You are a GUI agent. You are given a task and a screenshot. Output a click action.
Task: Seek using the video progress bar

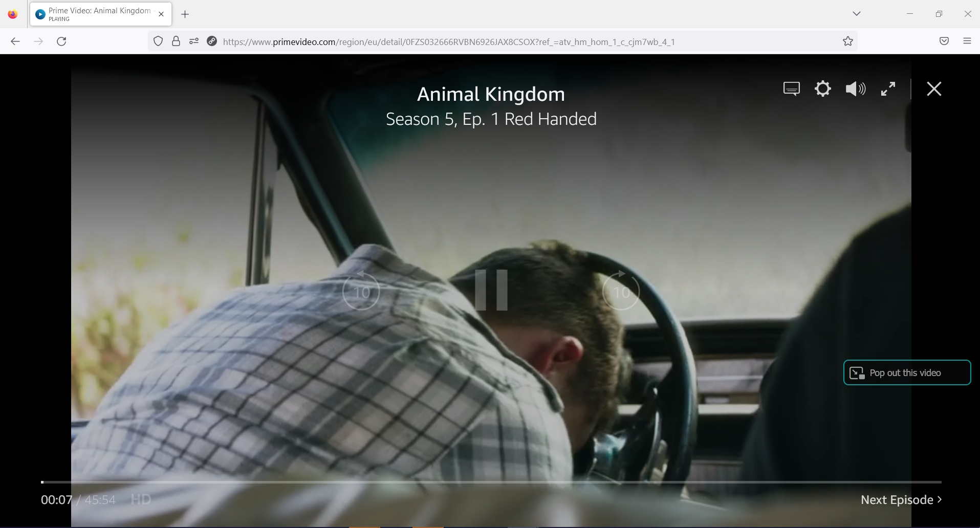click(491, 481)
